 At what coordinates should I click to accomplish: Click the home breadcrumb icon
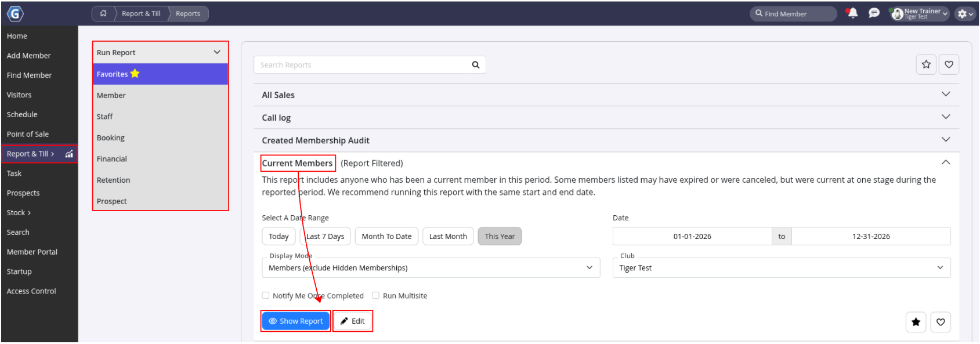(x=103, y=13)
